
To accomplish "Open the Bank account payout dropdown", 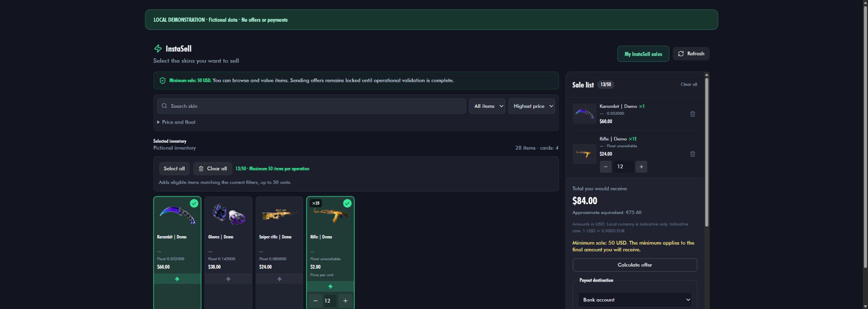I will point(635,300).
